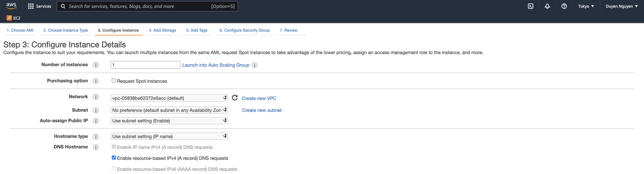Click the EC2 service shortcut icon
This screenshot has height=174, width=644.
[9, 18]
